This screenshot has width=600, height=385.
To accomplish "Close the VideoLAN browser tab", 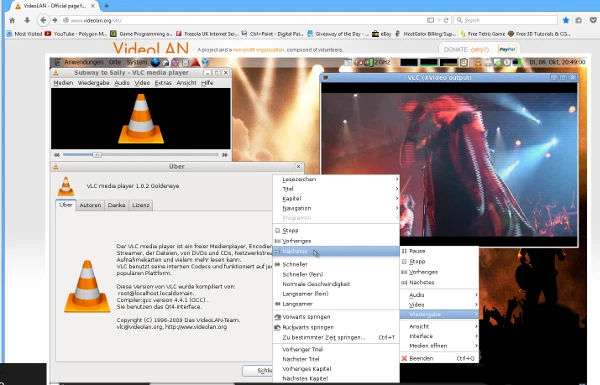I will tap(93, 6).
